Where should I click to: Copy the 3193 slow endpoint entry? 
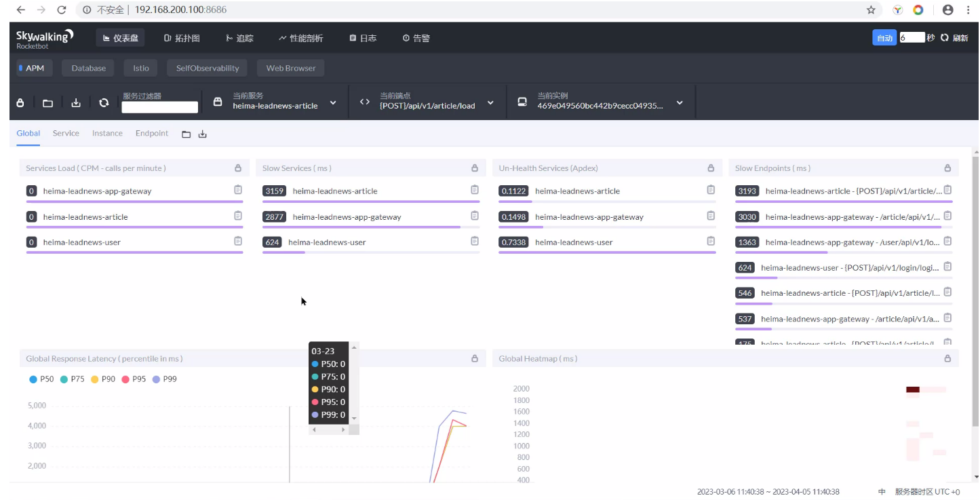click(x=947, y=190)
